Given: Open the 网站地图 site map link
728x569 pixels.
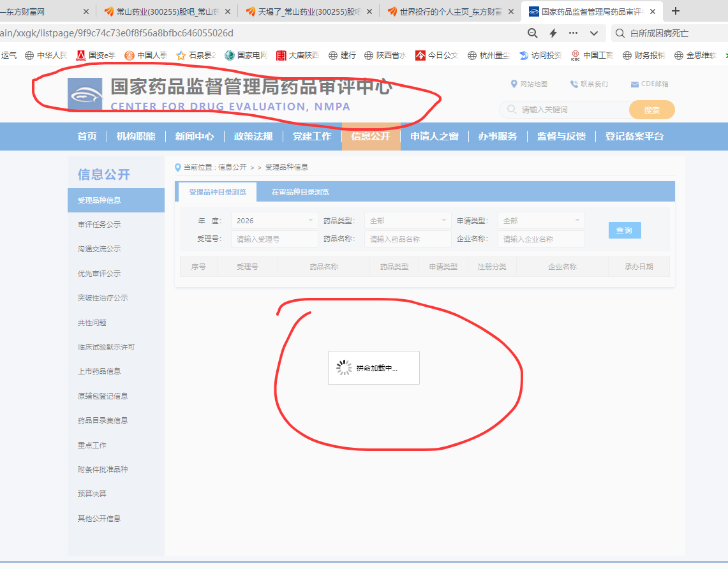Looking at the screenshot, I should pos(529,84).
